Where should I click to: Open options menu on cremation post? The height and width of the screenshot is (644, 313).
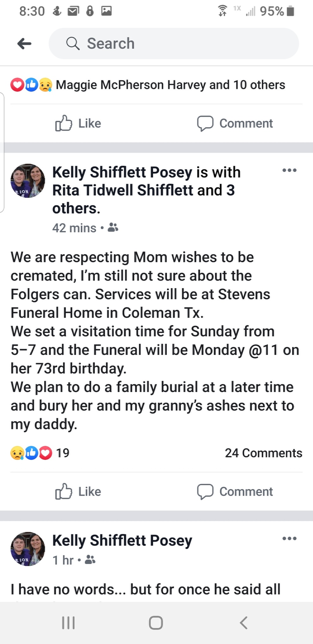point(289,170)
